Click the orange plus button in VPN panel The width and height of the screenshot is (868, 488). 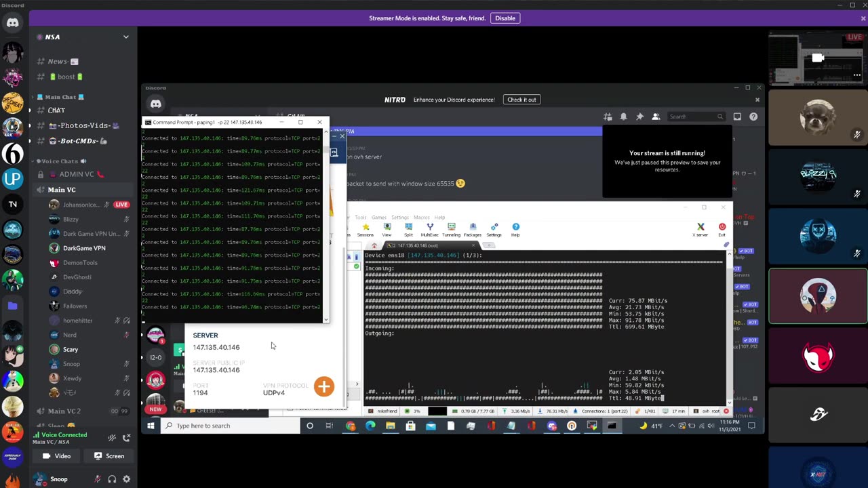[x=324, y=386]
